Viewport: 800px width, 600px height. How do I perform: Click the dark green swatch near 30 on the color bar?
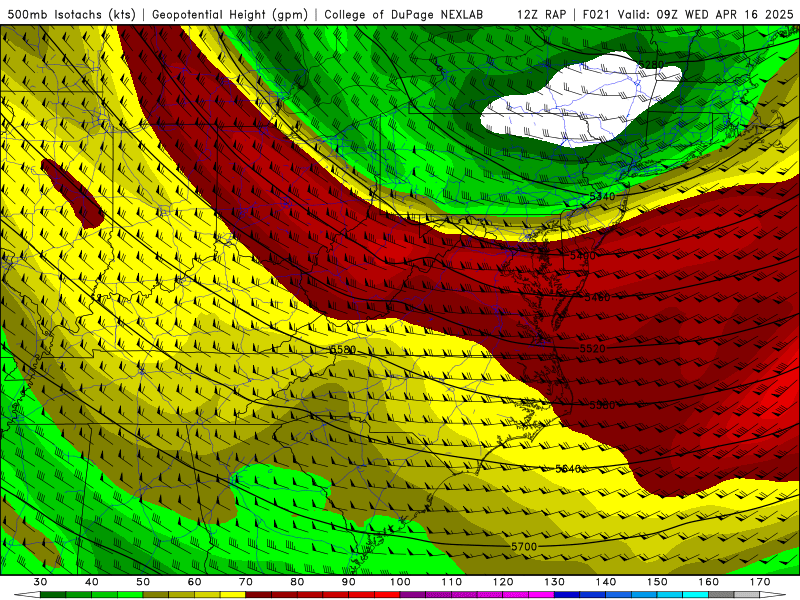point(53,595)
